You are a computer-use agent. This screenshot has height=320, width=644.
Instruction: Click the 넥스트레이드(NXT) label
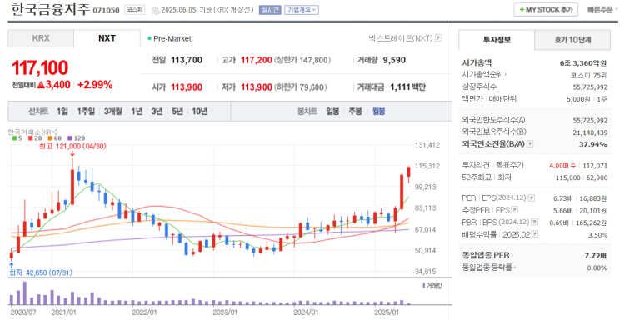pyautogui.click(x=401, y=38)
